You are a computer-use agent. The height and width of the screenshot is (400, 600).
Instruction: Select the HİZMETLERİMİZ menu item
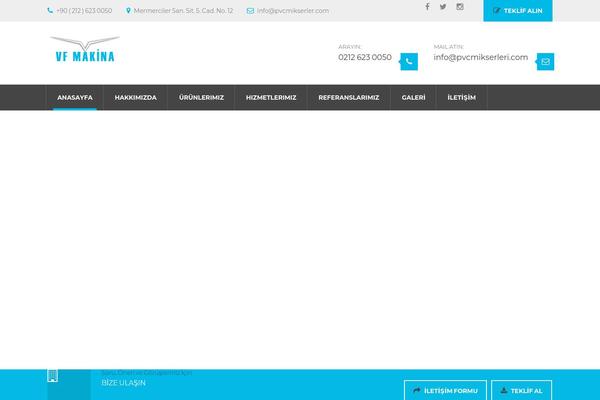point(271,98)
